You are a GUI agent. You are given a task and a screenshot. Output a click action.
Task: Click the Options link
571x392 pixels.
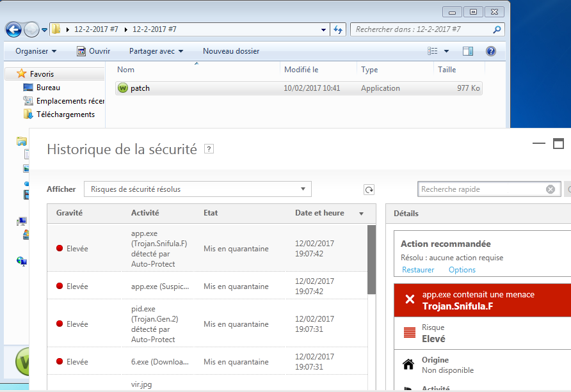[x=462, y=270]
